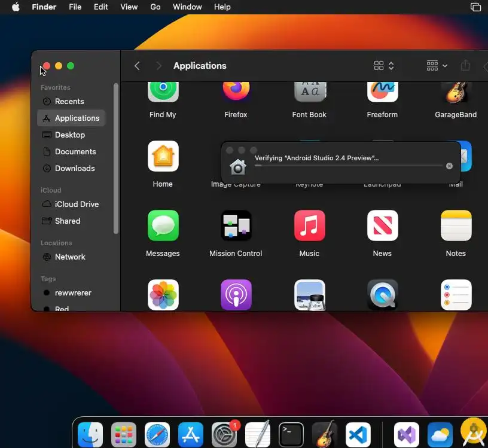Open TextEdit from the Dock
Viewport: 488px width, 448px height.
(258, 435)
